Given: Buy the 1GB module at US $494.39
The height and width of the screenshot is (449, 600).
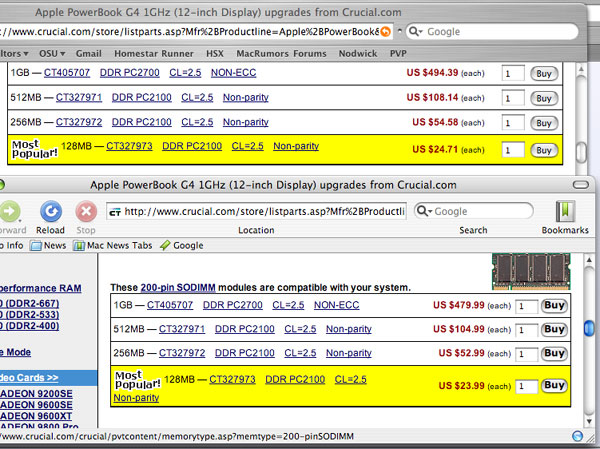Looking at the screenshot, I should pyautogui.click(x=544, y=73).
